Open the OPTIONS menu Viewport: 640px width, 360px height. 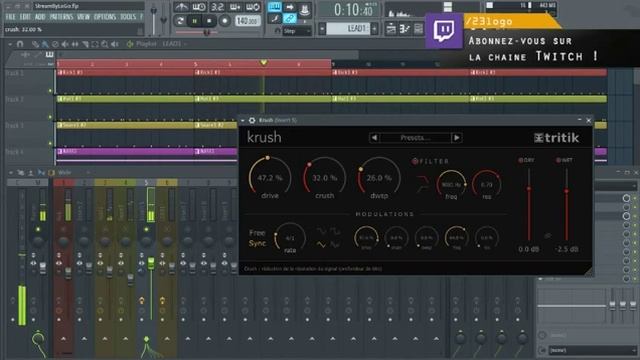(x=105, y=17)
